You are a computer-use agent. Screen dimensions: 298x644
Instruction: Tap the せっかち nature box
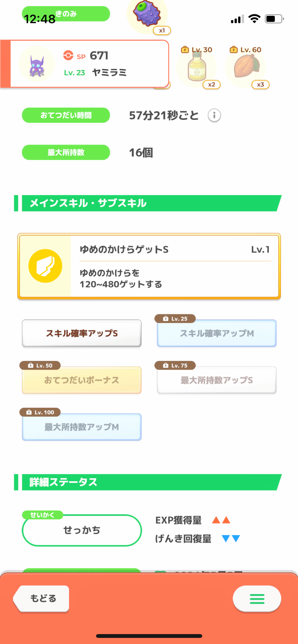(82, 530)
